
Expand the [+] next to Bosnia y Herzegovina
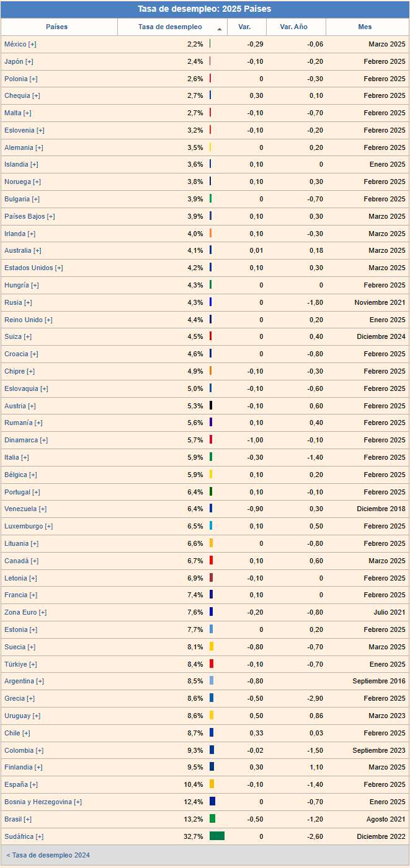click(x=78, y=802)
